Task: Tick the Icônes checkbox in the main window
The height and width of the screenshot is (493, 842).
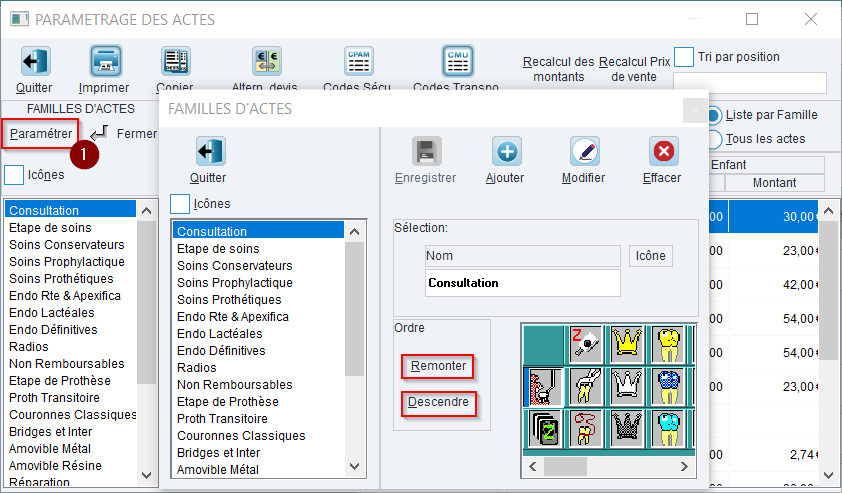Action: click(x=14, y=175)
